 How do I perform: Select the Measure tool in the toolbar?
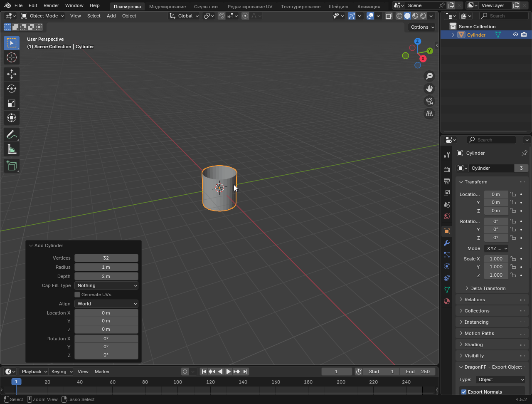(x=12, y=149)
